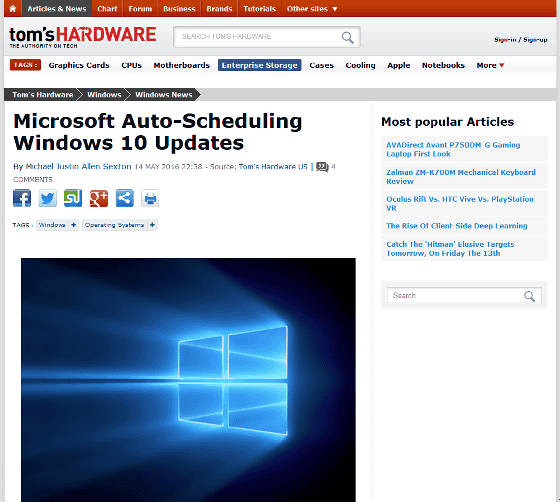
Task: Click the Tom's Hardware logo
Action: point(82,37)
